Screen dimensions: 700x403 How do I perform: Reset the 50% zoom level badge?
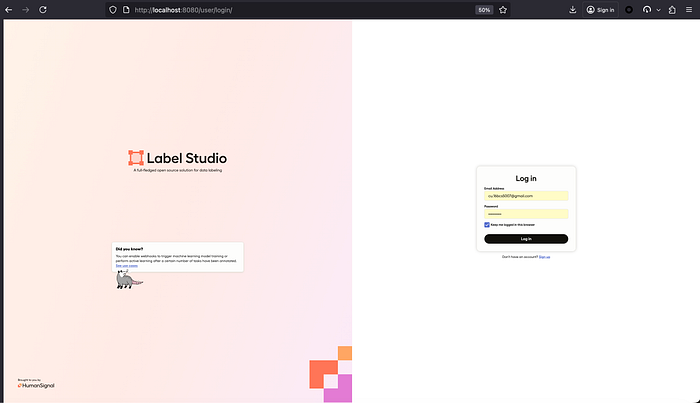(x=484, y=10)
